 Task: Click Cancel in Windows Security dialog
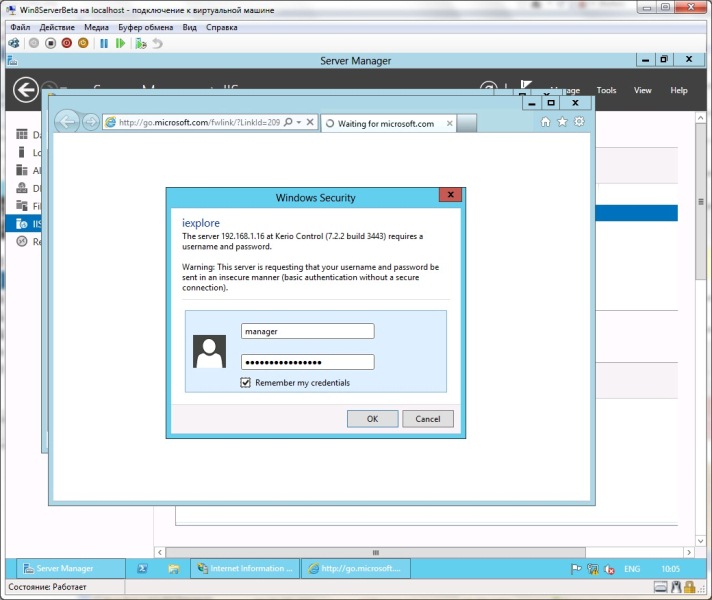click(428, 419)
